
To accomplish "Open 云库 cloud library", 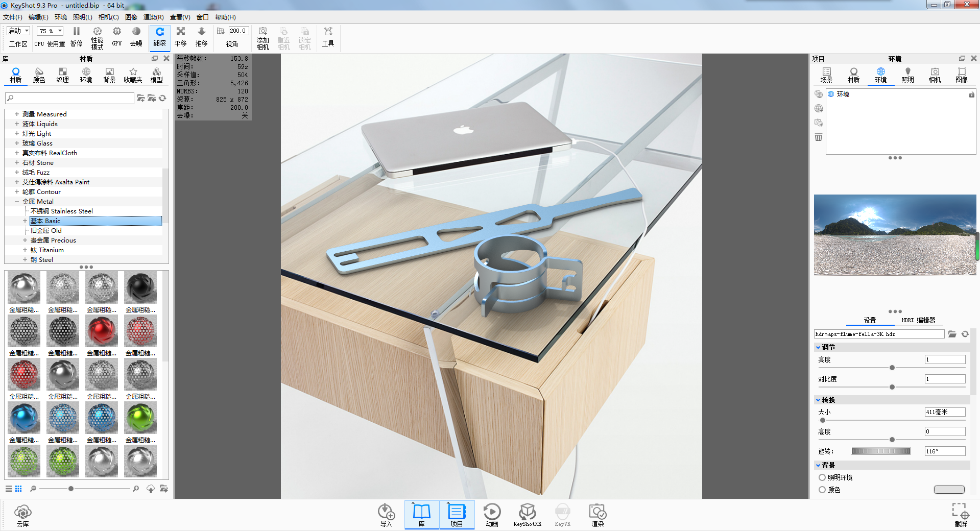I will [x=23, y=515].
